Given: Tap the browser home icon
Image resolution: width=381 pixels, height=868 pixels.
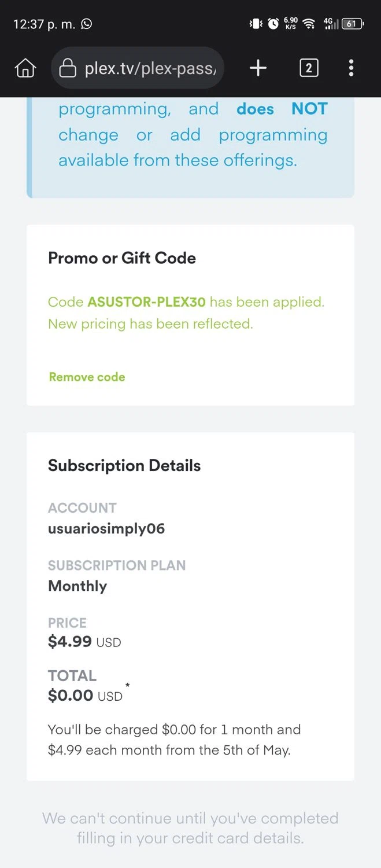Looking at the screenshot, I should click(25, 68).
